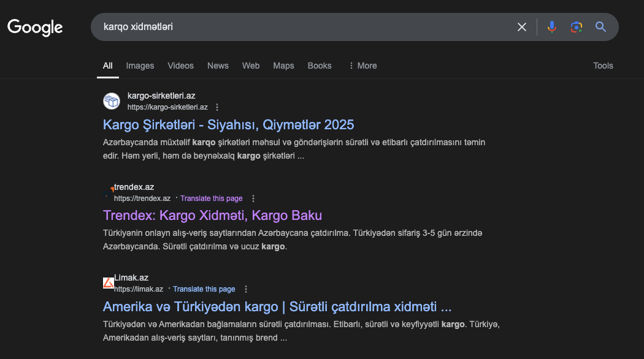Image resolution: width=644 pixels, height=359 pixels.
Task: Click the trendex.az site name
Action: coord(134,187)
